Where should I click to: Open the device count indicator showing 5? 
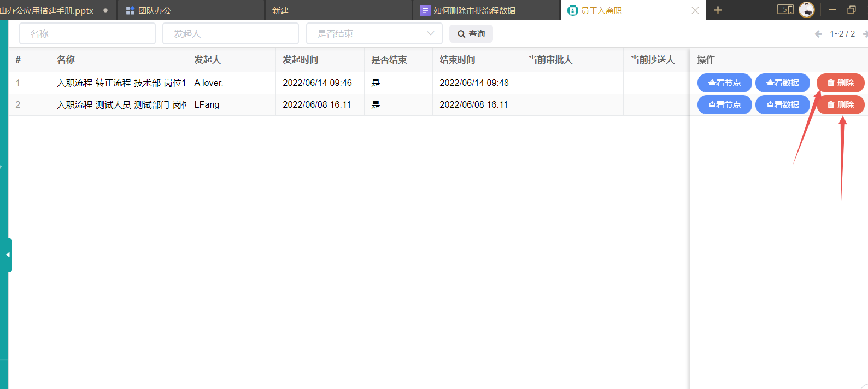tap(785, 9)
